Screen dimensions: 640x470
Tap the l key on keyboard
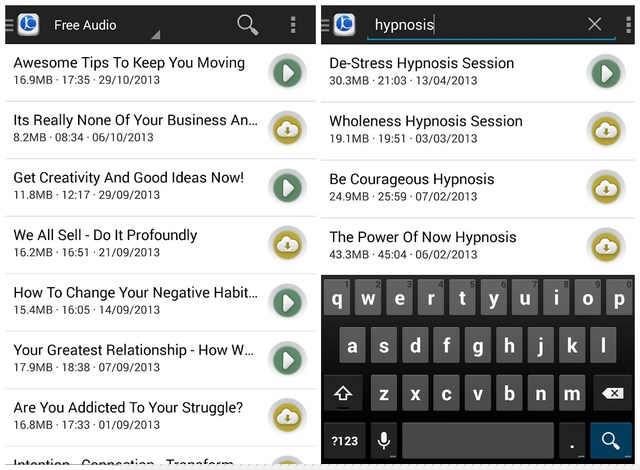tap(603, 345)
